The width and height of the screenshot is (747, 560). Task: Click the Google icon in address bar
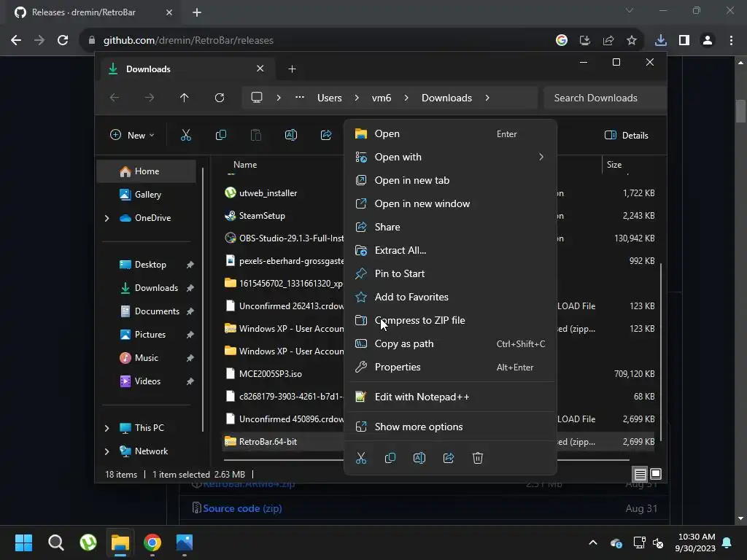[562, 41]
